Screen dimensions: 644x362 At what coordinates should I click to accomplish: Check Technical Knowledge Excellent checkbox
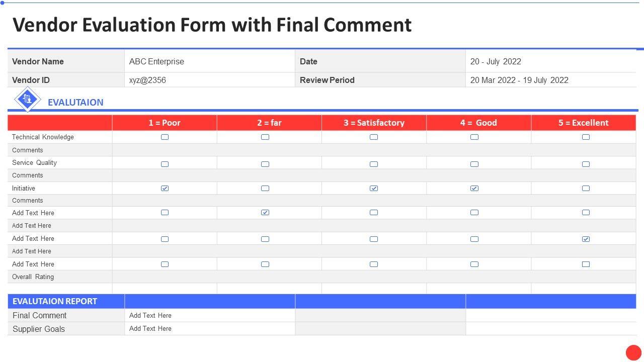pos(586,137)
